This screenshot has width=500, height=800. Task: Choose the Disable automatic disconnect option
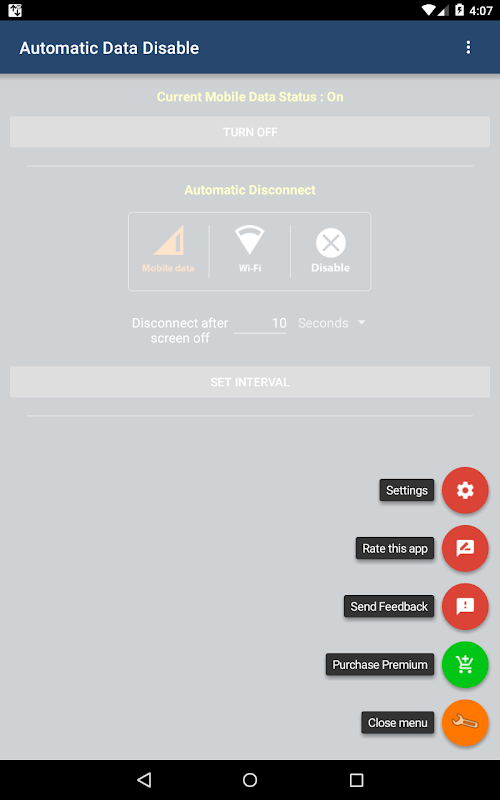331,251
